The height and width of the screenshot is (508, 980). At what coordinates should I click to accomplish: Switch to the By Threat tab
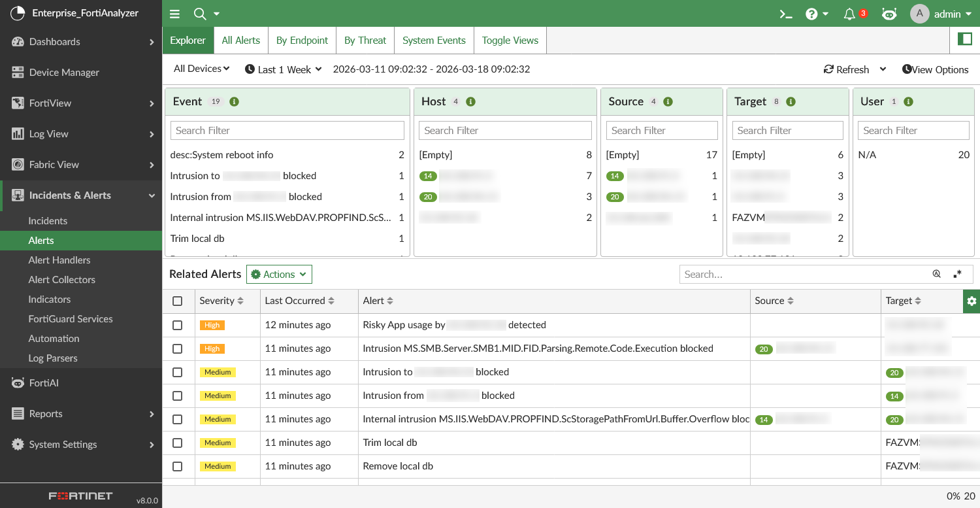pos(365,40)
